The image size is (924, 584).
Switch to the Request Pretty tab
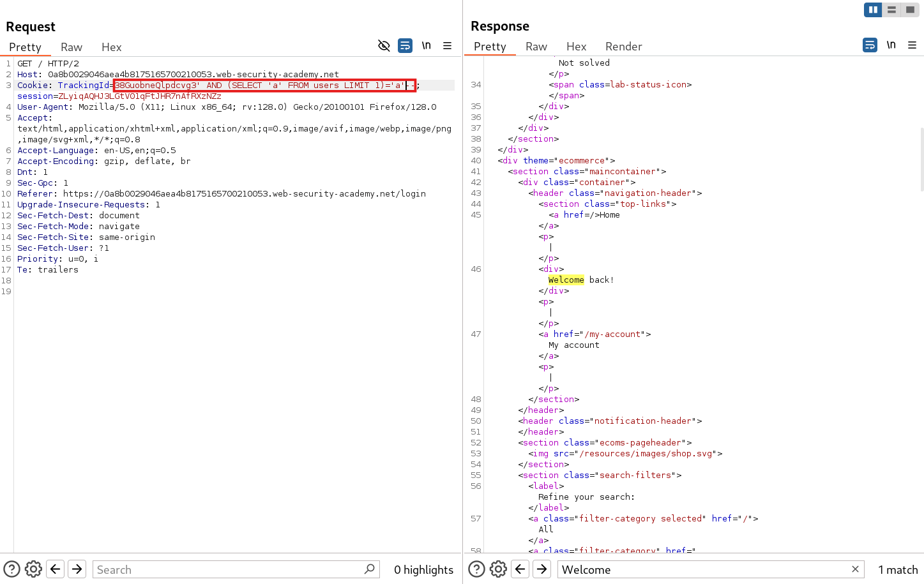pos(25,47)
